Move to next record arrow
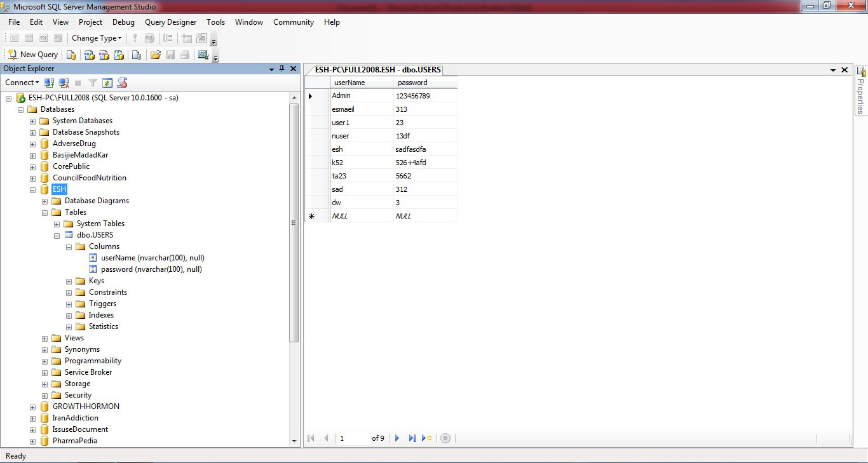 pos(397,438)
